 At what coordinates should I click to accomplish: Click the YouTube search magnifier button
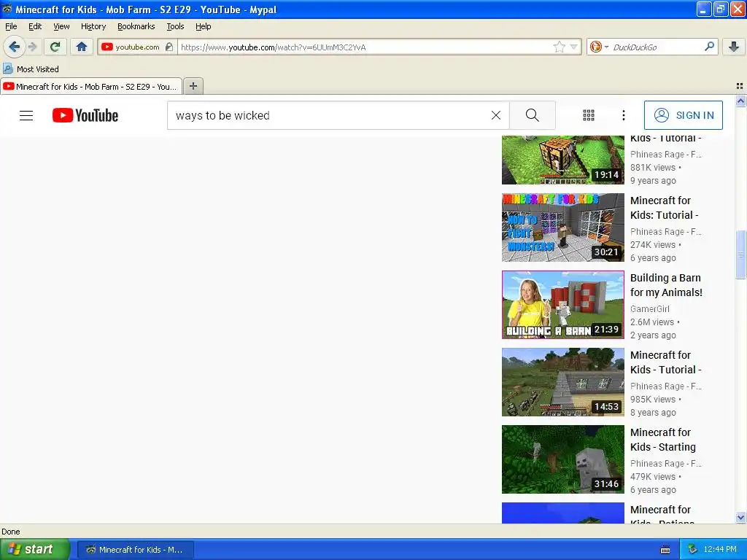coord(532,115)
